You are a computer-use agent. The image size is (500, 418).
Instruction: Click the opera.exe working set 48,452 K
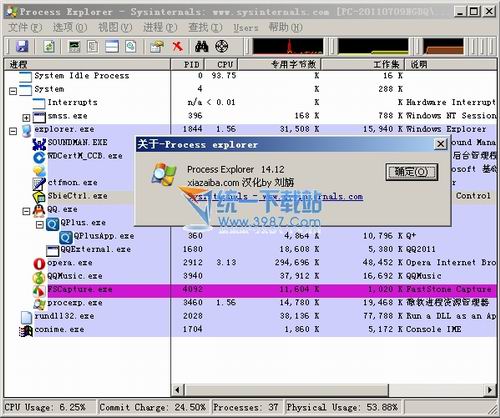[x=382, y=263]
